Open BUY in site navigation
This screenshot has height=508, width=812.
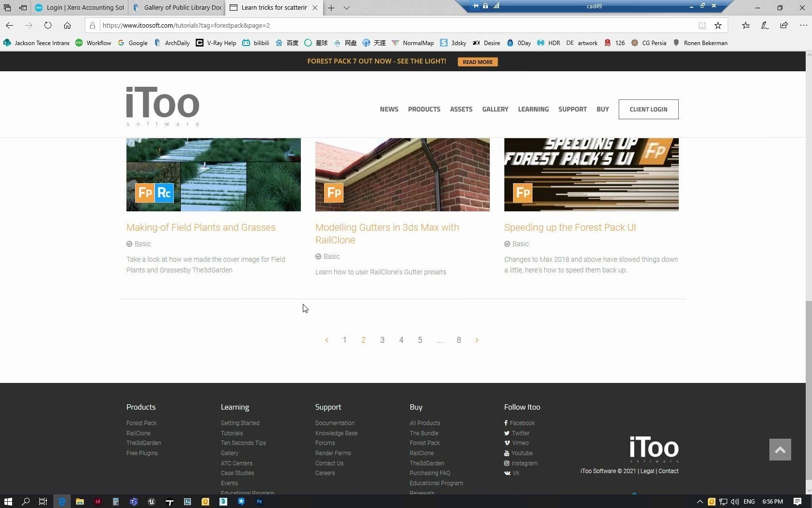pyautogui.click(x=603, y=109)
